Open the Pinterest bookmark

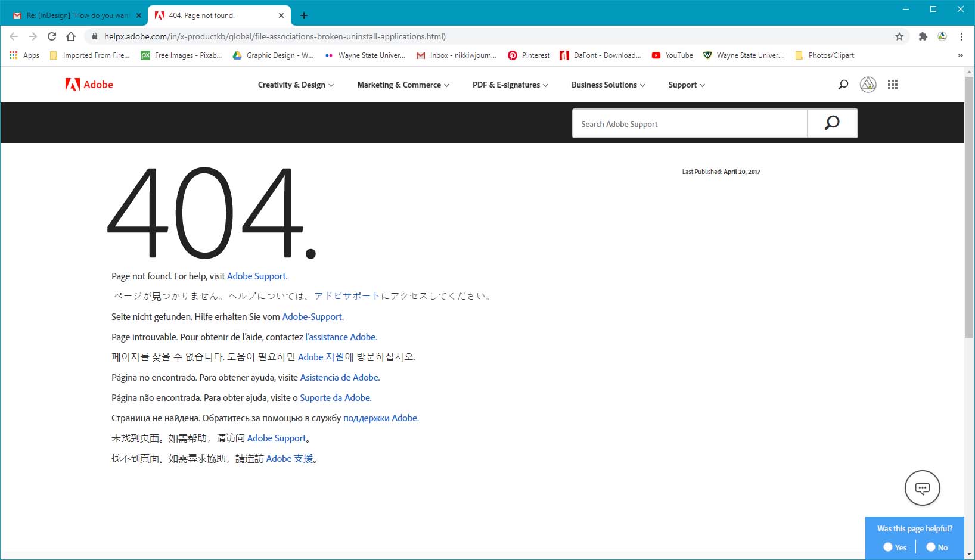point(529,55)
